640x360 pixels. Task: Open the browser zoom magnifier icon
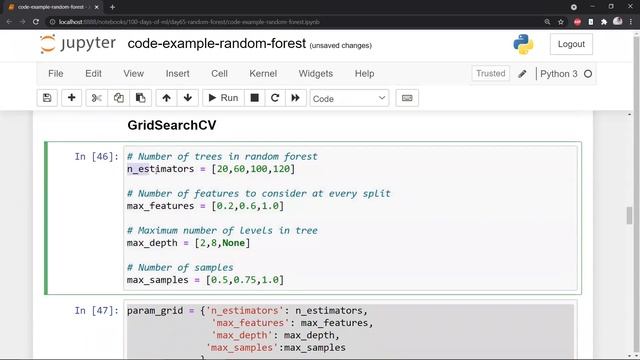coord(547,22)
